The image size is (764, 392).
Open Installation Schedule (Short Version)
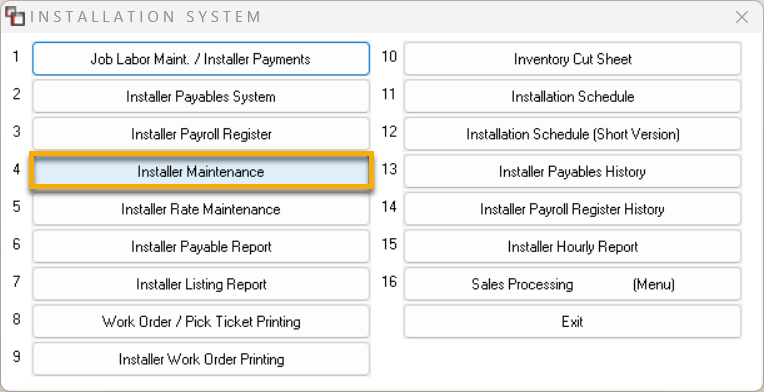[573, 134]
